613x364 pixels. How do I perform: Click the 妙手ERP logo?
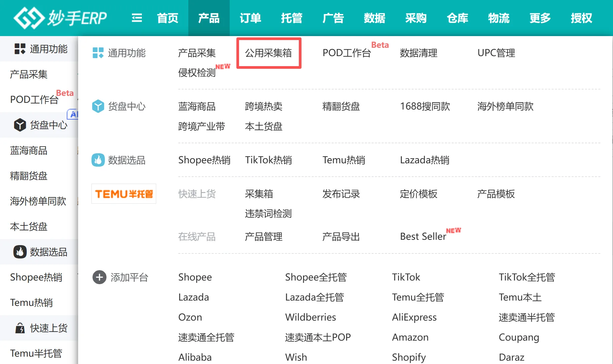60,18
